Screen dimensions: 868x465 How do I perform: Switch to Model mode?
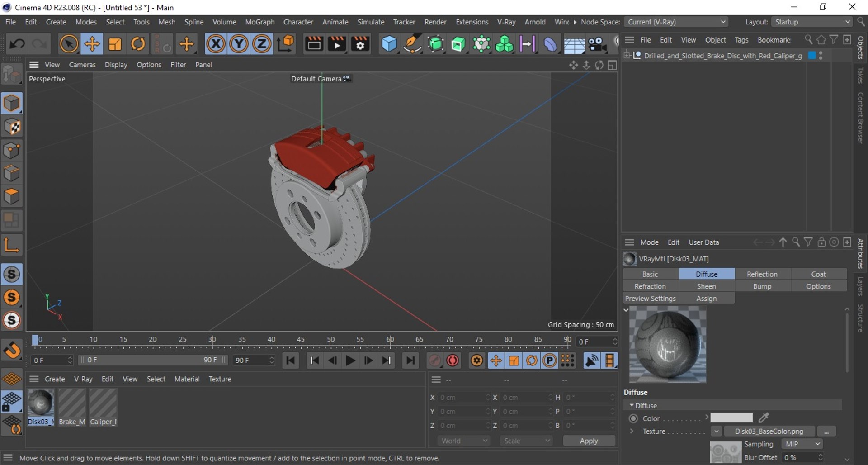tap(12, 104)
